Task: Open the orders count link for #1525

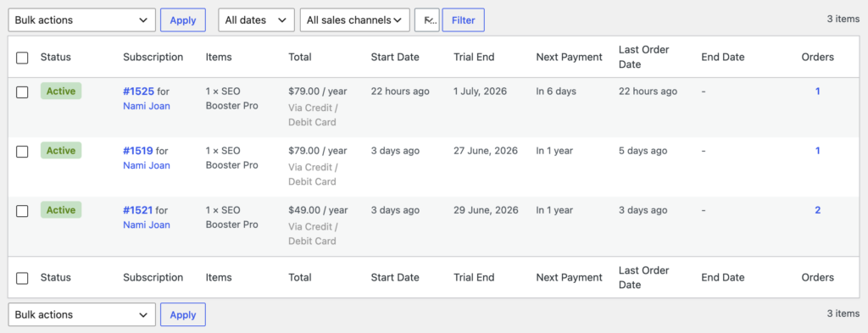Action: pyautogui.click(x=818, y=92)
